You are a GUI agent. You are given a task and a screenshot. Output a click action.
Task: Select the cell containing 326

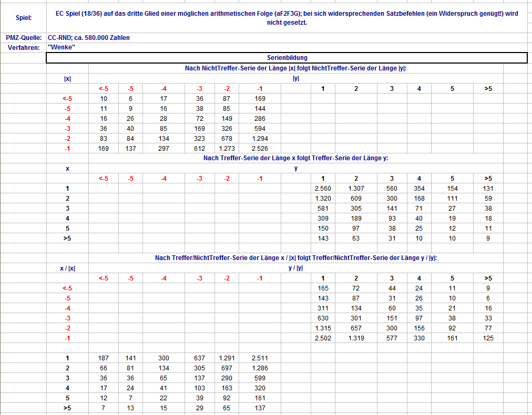(x=227, y=129)
